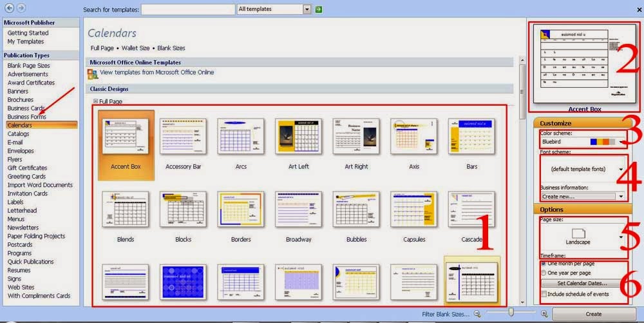
Task: Click the Accent Box preview image
Action: [x=583, y=63]
